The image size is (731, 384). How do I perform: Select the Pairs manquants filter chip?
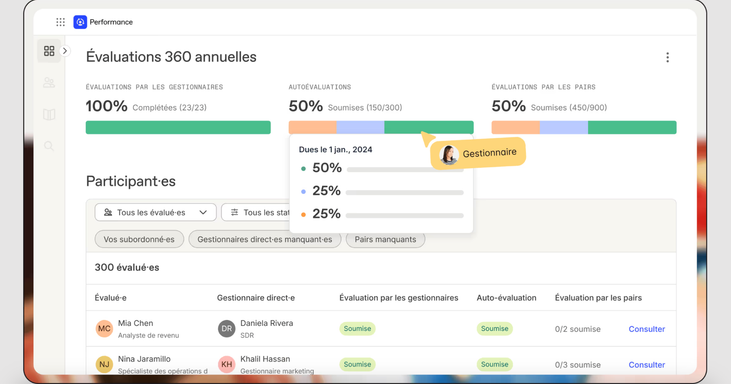pos(385,240)
